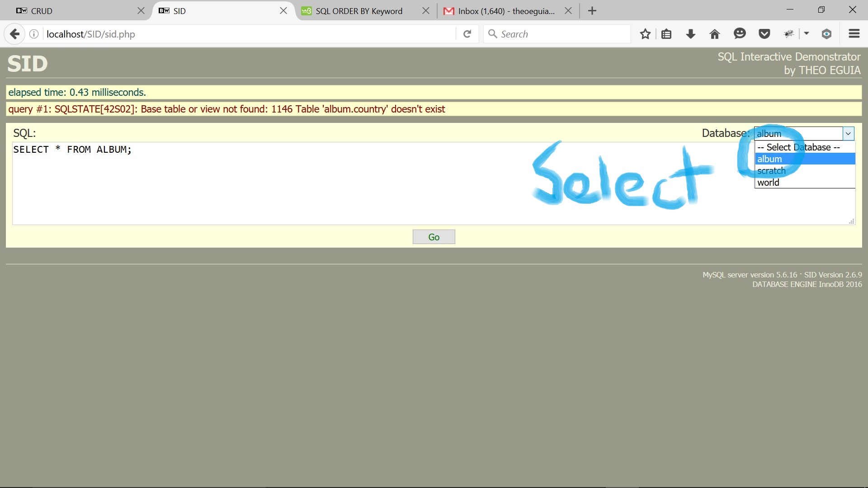The width and height of the screenshot is (868, 488).
Task: Click the Home icon in the toolbar
Action: point(714,34)
